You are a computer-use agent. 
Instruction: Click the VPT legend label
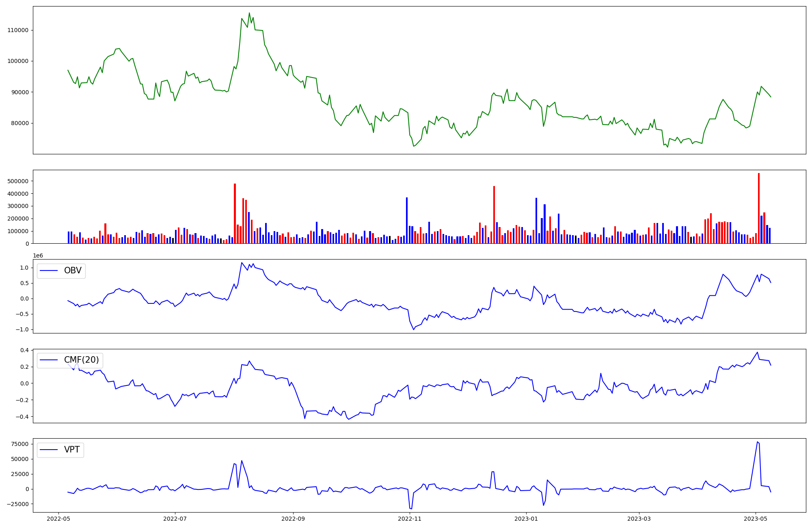tap(72, 450)
